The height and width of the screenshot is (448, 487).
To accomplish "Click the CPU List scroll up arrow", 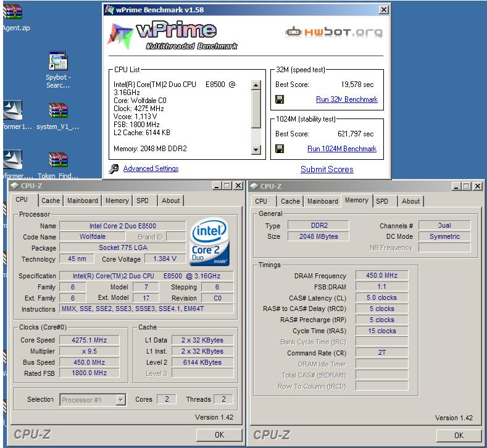I will [x=256, y=85].
